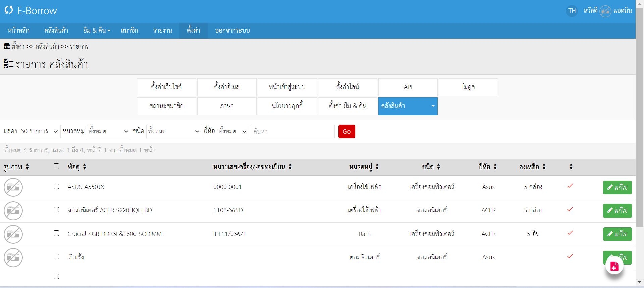Click the store icon in breadcrumb
This screenshot has width=644, height=288.
(7, 46)
